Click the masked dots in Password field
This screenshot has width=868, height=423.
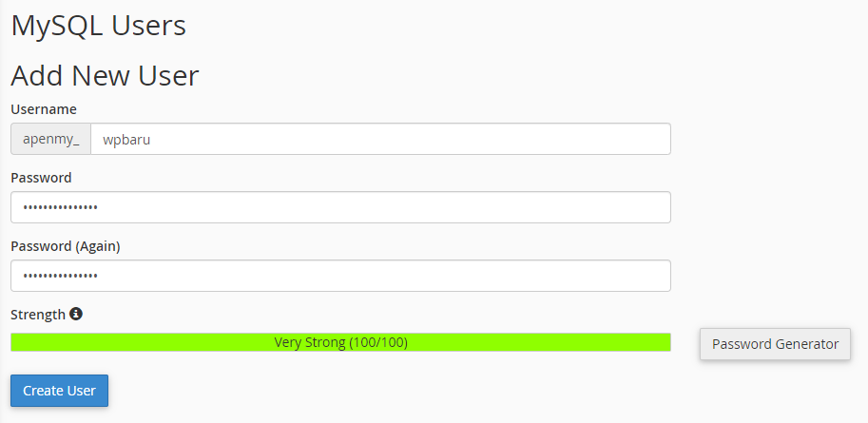click(60, 207)
